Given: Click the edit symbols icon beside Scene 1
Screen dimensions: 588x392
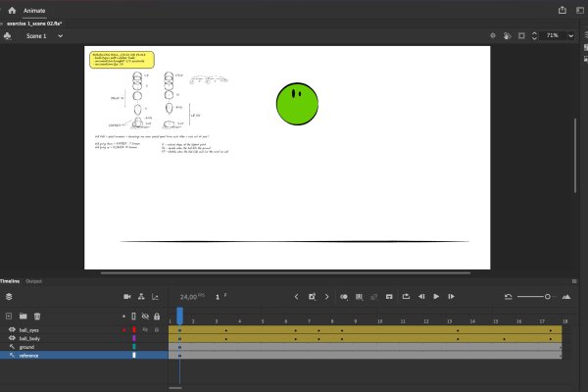Looking at the screenshot, I should click(x=7, y=36).
